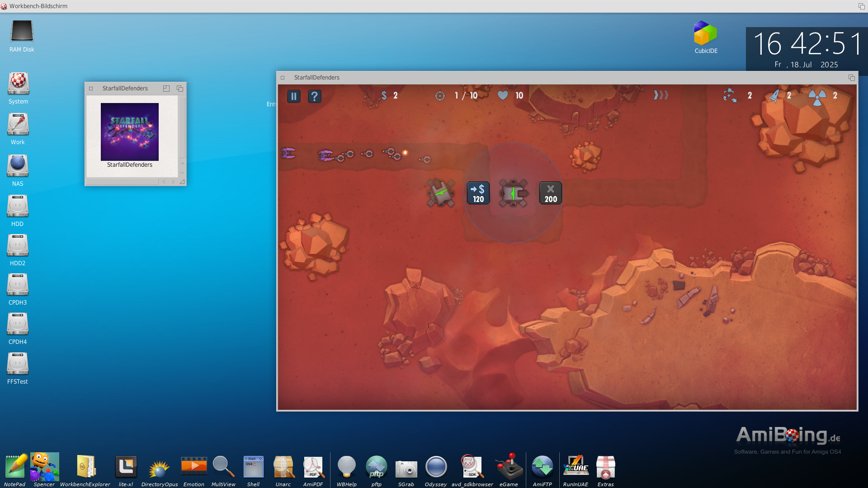Activate the rocket strike ability icon
The image size is (868, 488).
coord(774,95)
